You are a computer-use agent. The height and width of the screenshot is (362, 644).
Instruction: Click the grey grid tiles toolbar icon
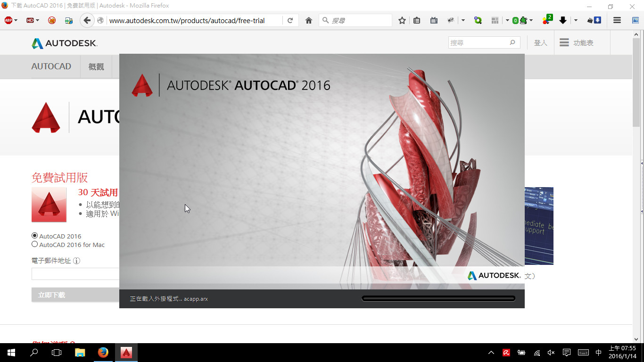click(495, 20)
